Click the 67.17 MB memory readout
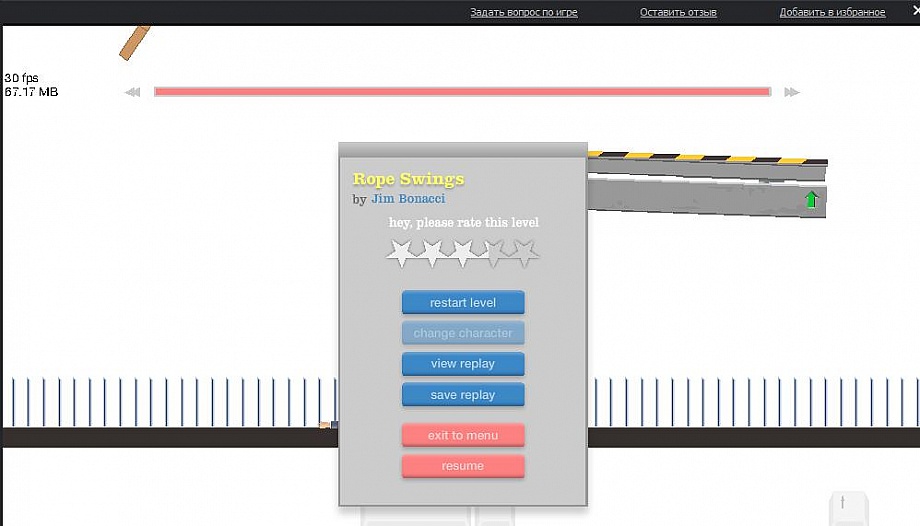Image resolution: width=920 pixels, height=526 pixels. pos(31,92)
